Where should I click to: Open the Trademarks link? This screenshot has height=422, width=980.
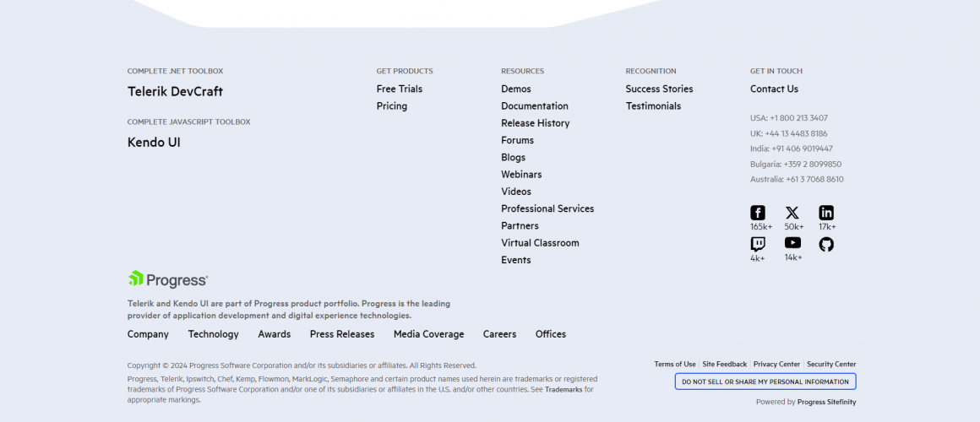pyautogui.click(x=563, y=390)
